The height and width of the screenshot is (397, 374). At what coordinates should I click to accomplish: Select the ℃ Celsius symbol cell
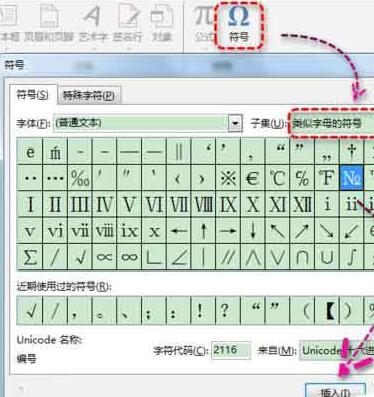[277, 178]
